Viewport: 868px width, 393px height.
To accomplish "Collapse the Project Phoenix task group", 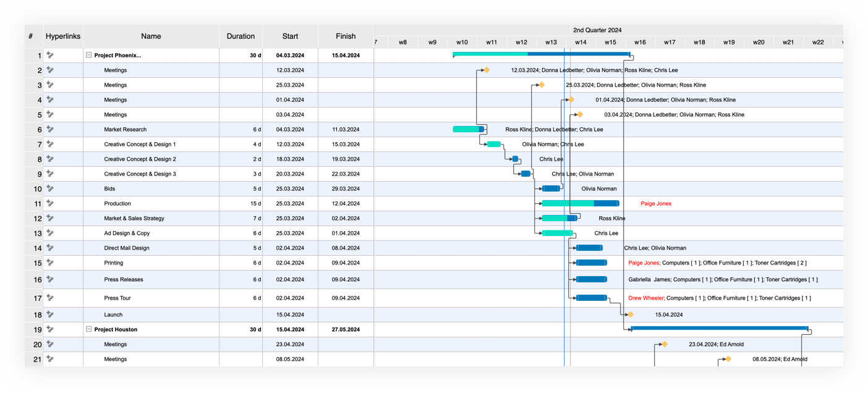I will [x=89, y=56].
